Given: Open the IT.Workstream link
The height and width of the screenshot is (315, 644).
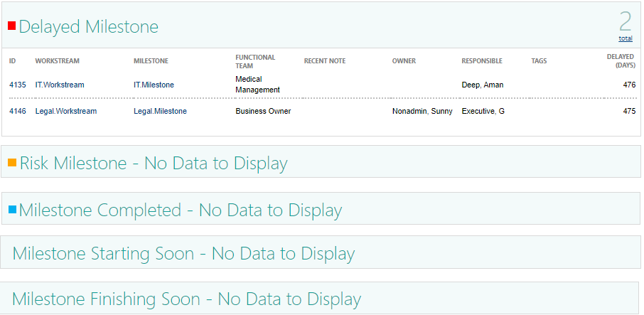Looking at the screenshot, I should point(60,85).
